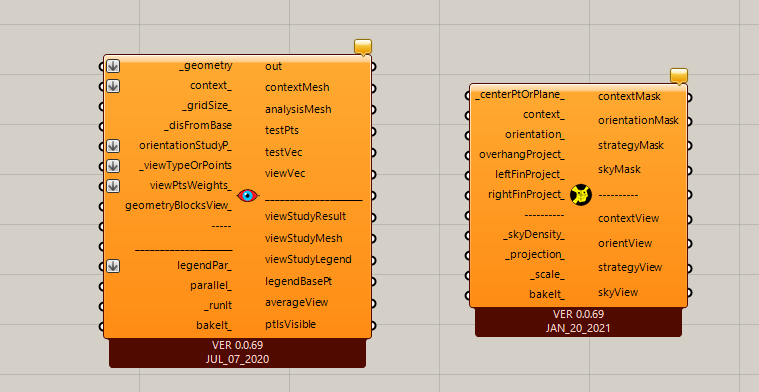Viewport: 759px width, 392px height.
Task: Click the orientView output
Action: (x=625, y=243)
